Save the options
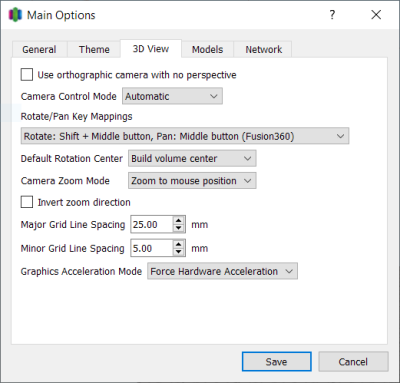400x383 pixels. click(277, 362)
